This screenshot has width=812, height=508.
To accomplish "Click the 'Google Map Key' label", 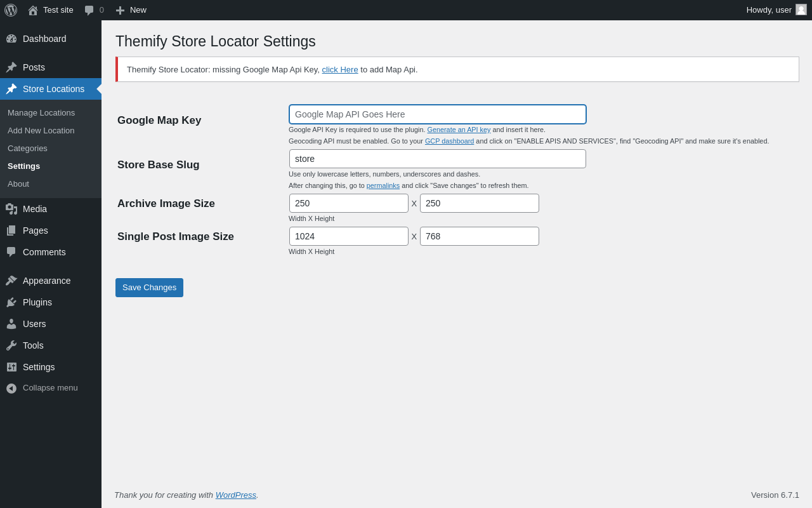I will tap(159, 120).
